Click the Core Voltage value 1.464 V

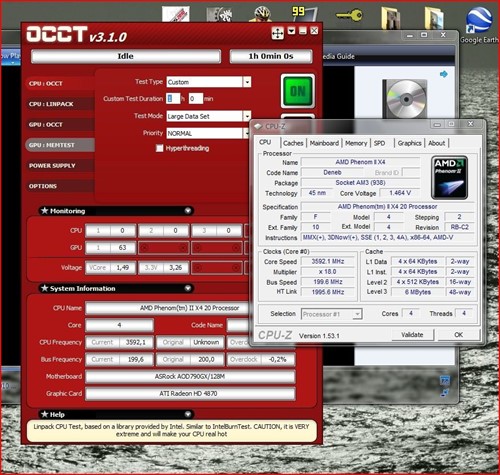pyautogui.click(x=400, y=193)
